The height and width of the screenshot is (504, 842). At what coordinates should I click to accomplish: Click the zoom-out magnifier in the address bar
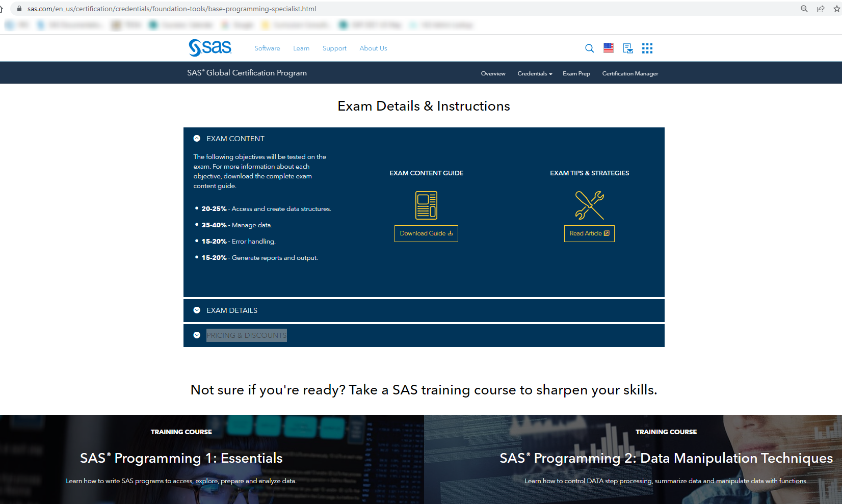click(x=804, y=9)
